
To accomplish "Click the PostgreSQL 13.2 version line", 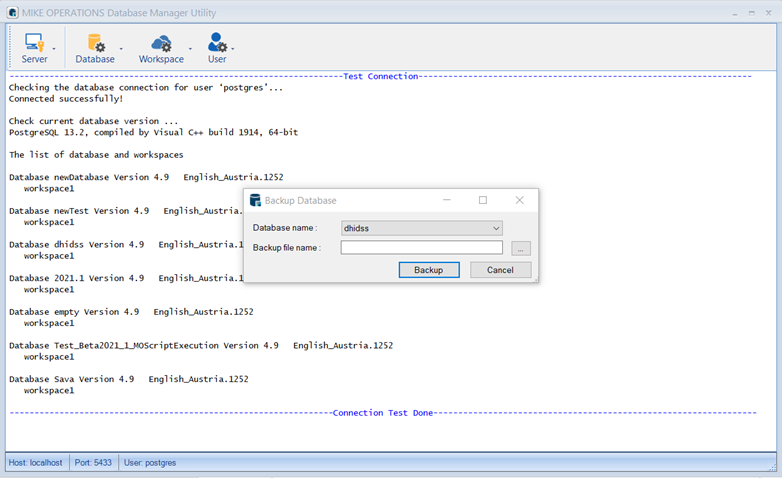I will coord(154,132).
